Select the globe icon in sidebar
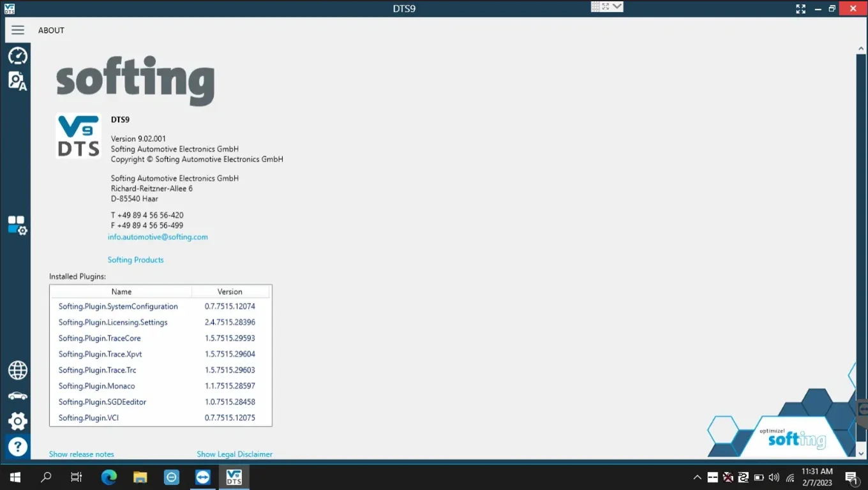868x490 pixels. 17,370
